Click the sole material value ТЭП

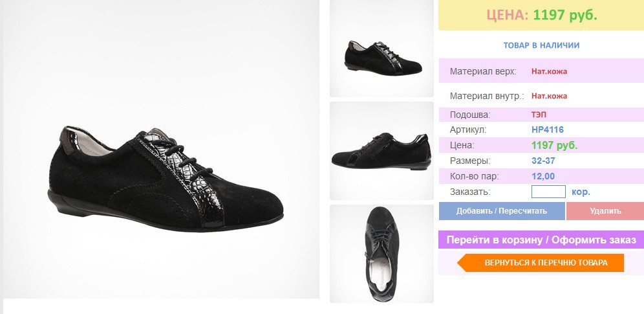click(x=539, y=115)
